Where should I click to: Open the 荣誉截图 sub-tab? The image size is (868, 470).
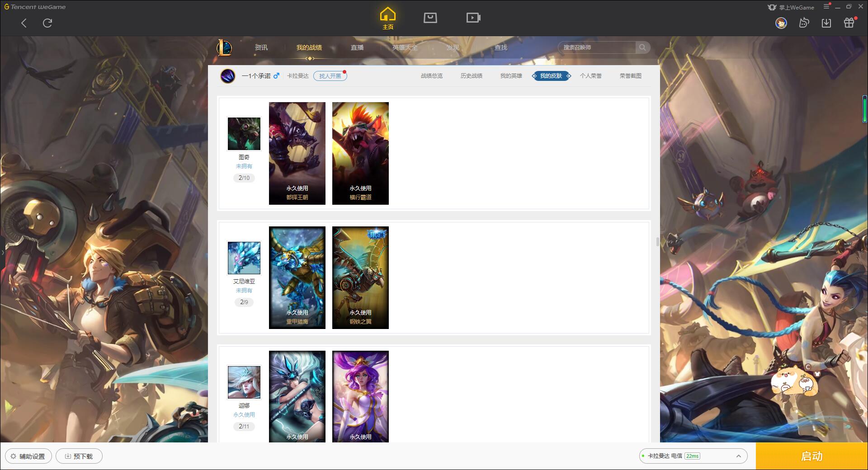click(631, 76)
